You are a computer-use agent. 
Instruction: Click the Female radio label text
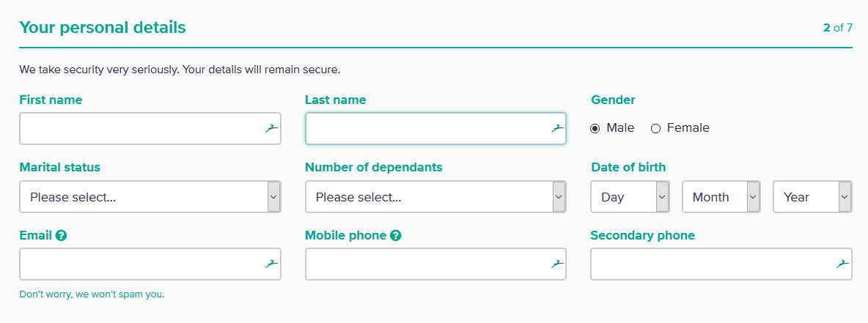tap(688, 128)
